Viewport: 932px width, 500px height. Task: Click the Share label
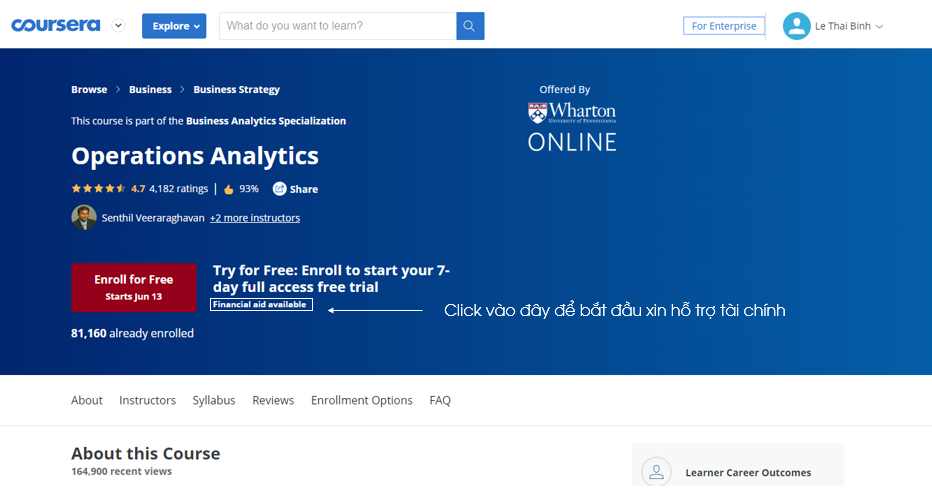tap(304, 189)
